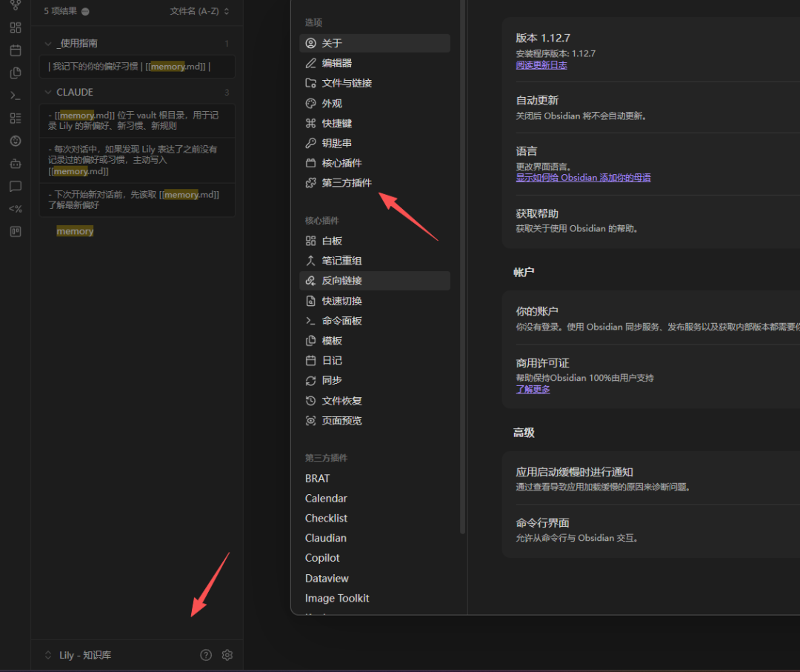Open Image Toolkit plugin settings
This screenshot has height=672, width=800.
click(375, 599)
